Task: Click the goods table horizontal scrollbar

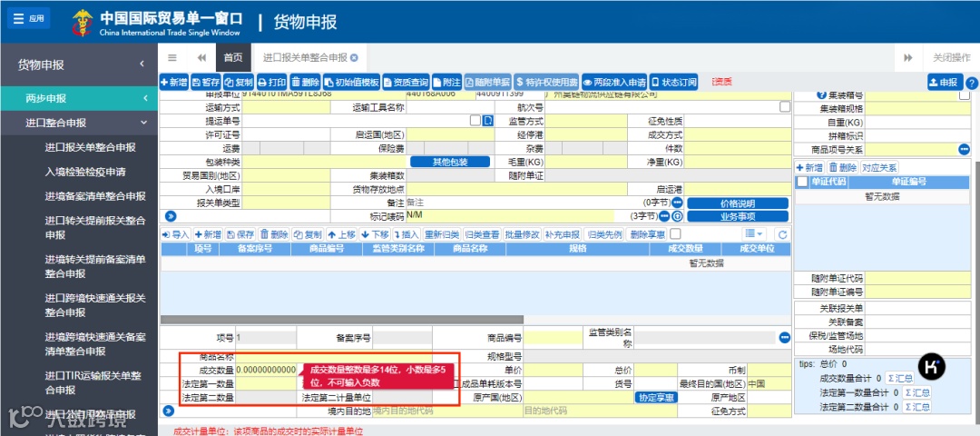Action: tap(342, 319)
